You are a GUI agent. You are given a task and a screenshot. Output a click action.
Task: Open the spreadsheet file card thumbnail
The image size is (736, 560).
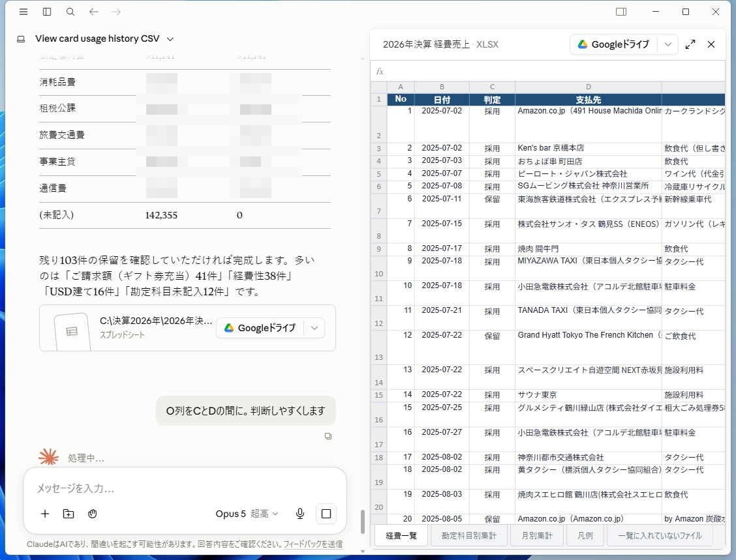coord(72,331)
